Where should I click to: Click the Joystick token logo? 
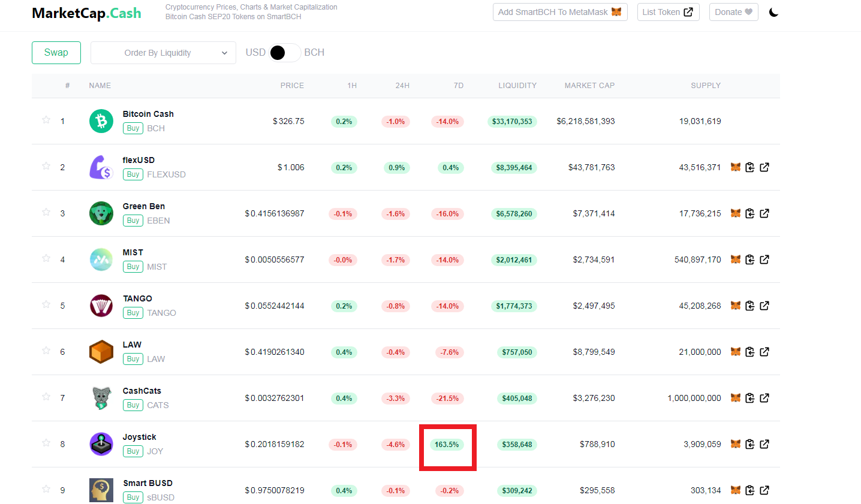[101, 444]
